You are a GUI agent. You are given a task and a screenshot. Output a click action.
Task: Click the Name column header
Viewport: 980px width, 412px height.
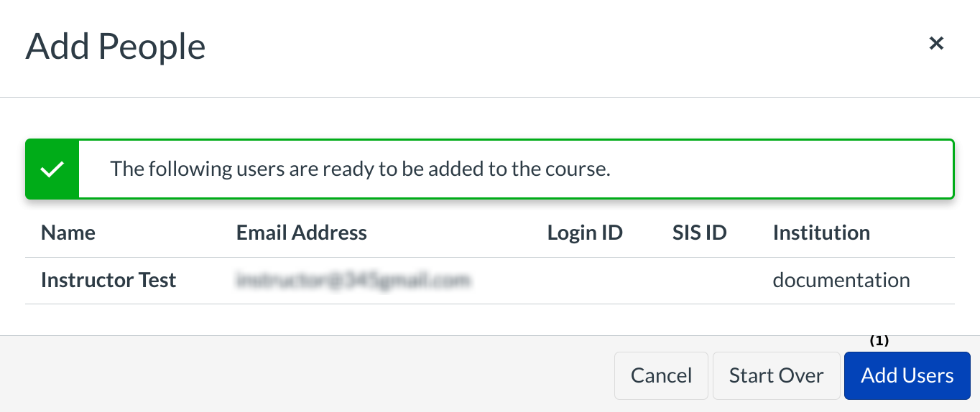[68, 233]
